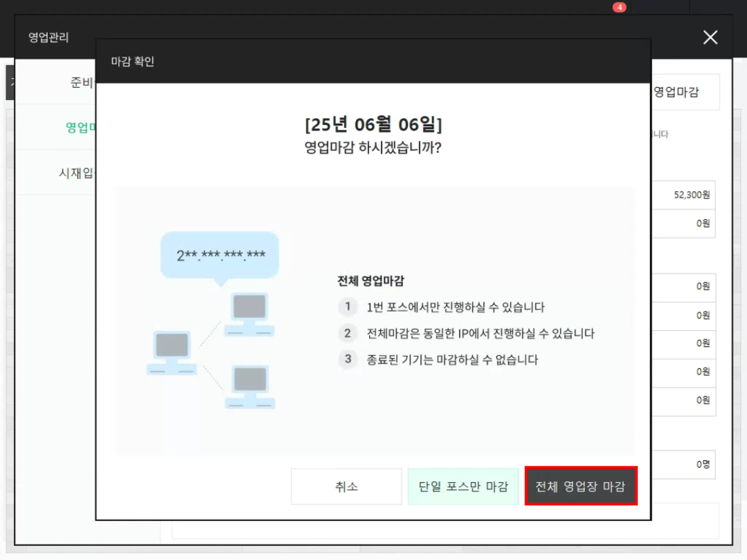Open the red notification badge showing 4
747x560 pixels.
click(619, 7)
